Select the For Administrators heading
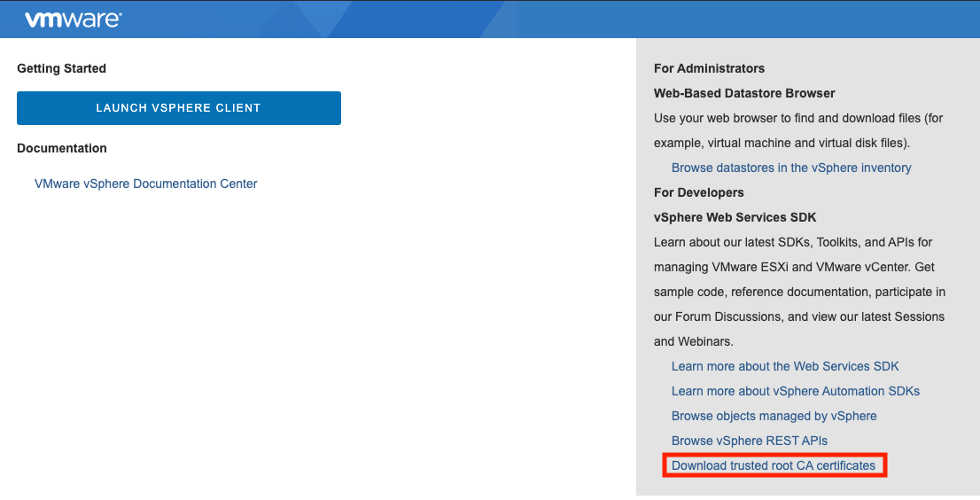Screen dimensions: 980x500 pos(710,68)
